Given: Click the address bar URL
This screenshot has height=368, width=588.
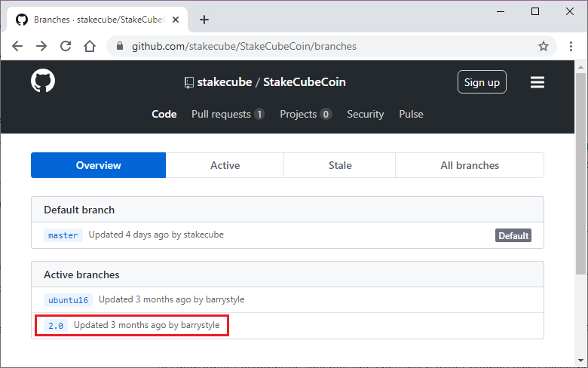Looking at the screenshot, I should [x=243, y=46].
